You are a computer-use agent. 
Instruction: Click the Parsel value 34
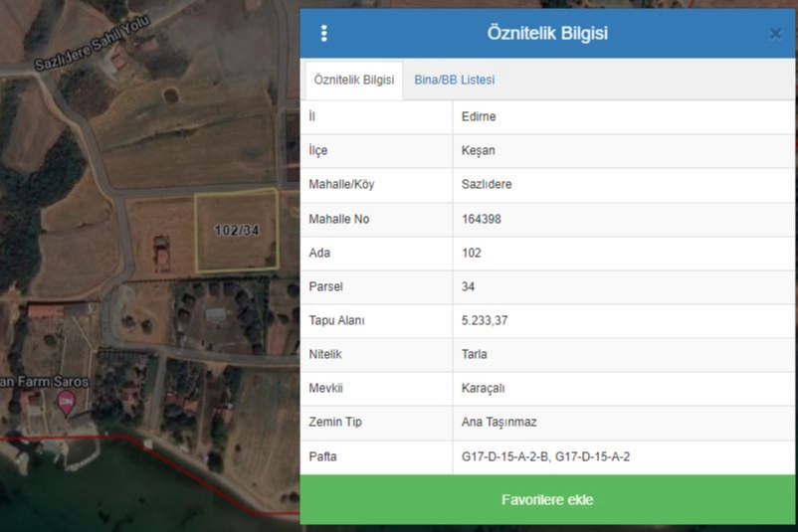tap(469, 286)
